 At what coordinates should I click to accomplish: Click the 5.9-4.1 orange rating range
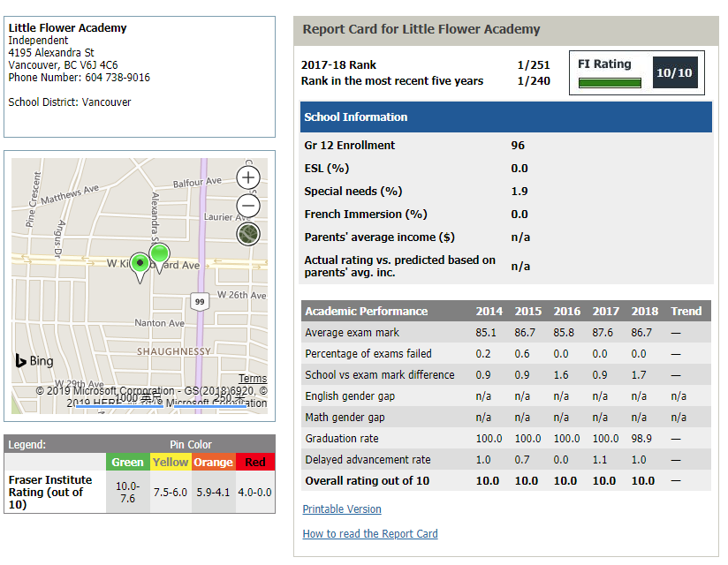tap(213, 493)
